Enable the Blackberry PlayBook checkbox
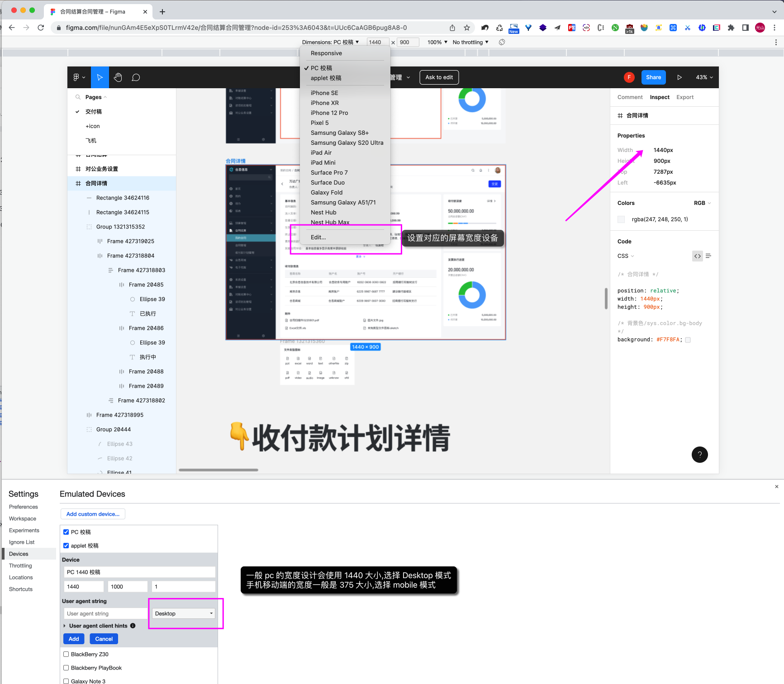The image size is (784, 684). coord(66,668)
